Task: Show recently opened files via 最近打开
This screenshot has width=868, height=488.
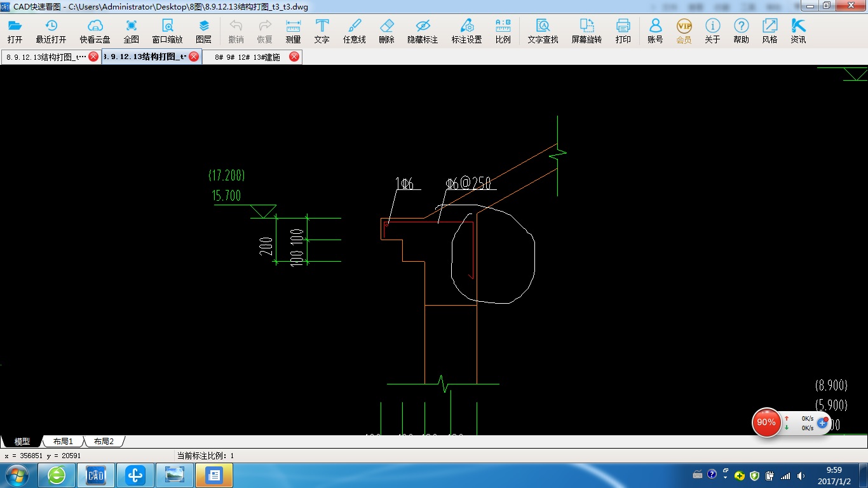Action: click(x=51, y=31)
